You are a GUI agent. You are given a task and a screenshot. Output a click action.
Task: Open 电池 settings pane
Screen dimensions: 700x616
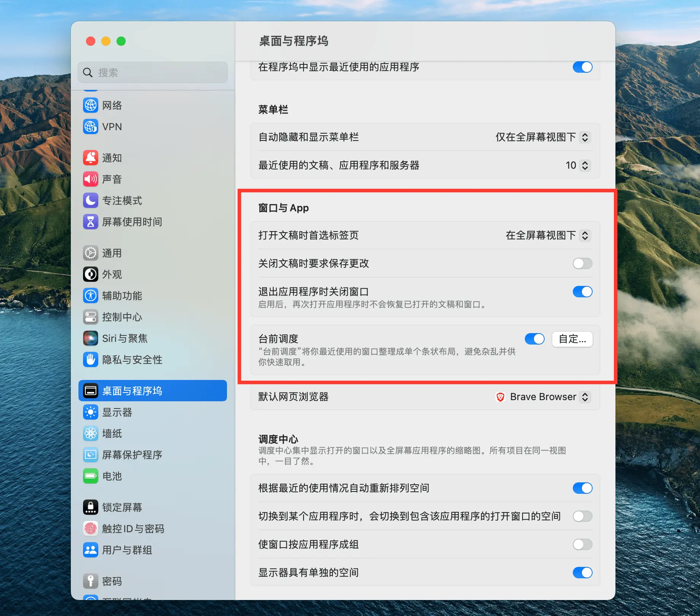[x=153, y=476]
